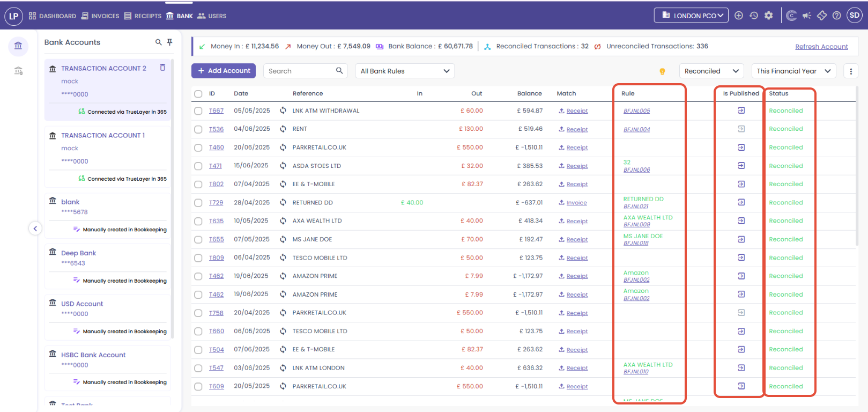This screenshot has width=868, height=412.
Task: Select the Deep Bank account
Action: point(108,266)
